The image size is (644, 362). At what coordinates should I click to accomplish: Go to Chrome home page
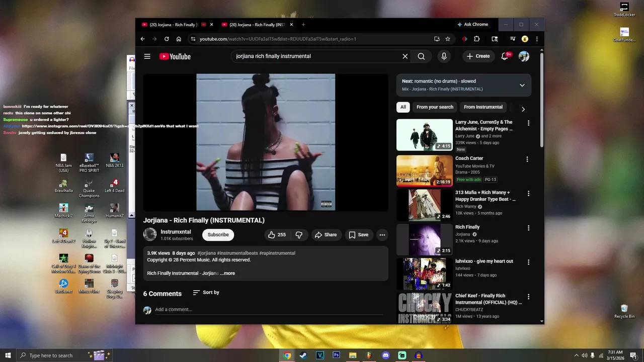(179, 39)
